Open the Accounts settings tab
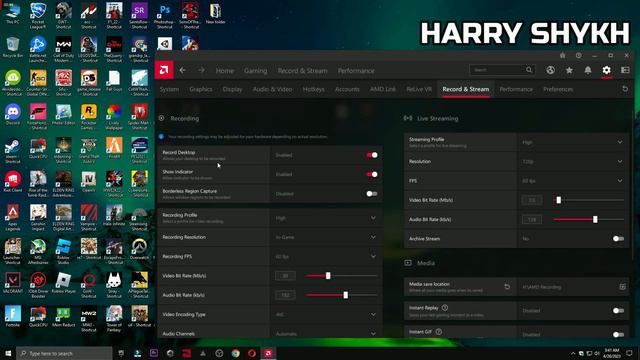The height and width of the screenshot is (360, 640). pyautogui.click(x=347, y=89)
